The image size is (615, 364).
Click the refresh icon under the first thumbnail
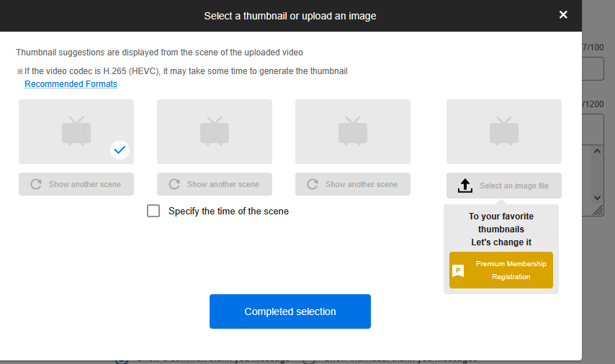36,184
